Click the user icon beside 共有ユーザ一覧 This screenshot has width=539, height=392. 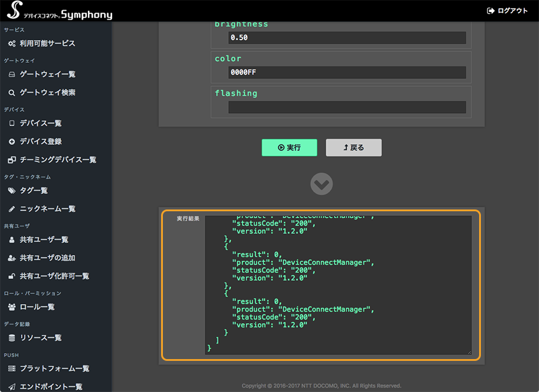(12, 239)
